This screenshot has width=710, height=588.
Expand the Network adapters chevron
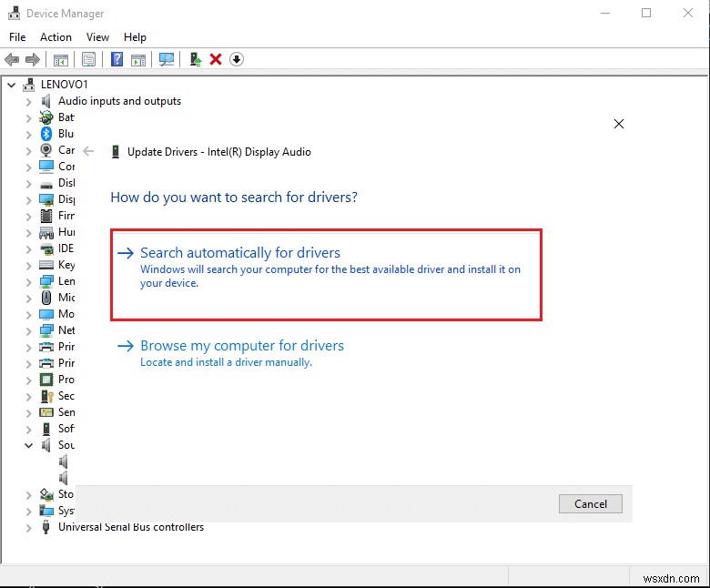(28, 331)
